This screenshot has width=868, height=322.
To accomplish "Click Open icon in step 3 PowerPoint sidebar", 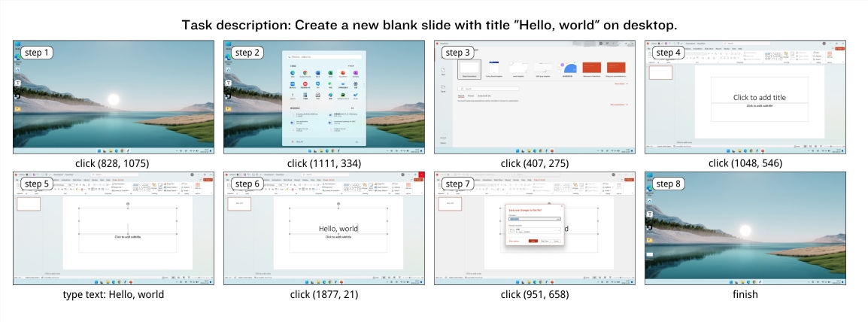I will point(443,89).
